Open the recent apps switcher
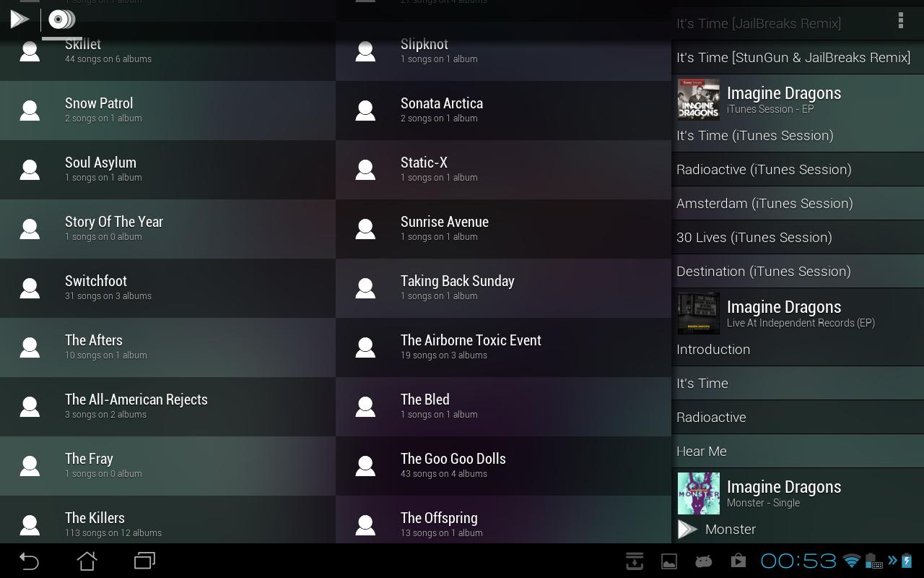924x578 pixels. (145, 561)
